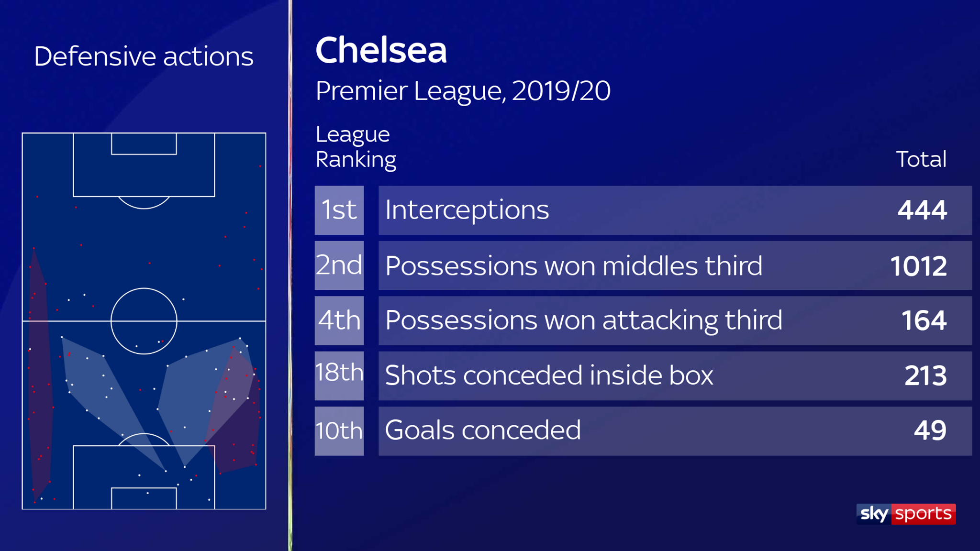Viewport: 980px width, 551px height.
Task: Click the 444 interceptions total value
Action: 922,210
